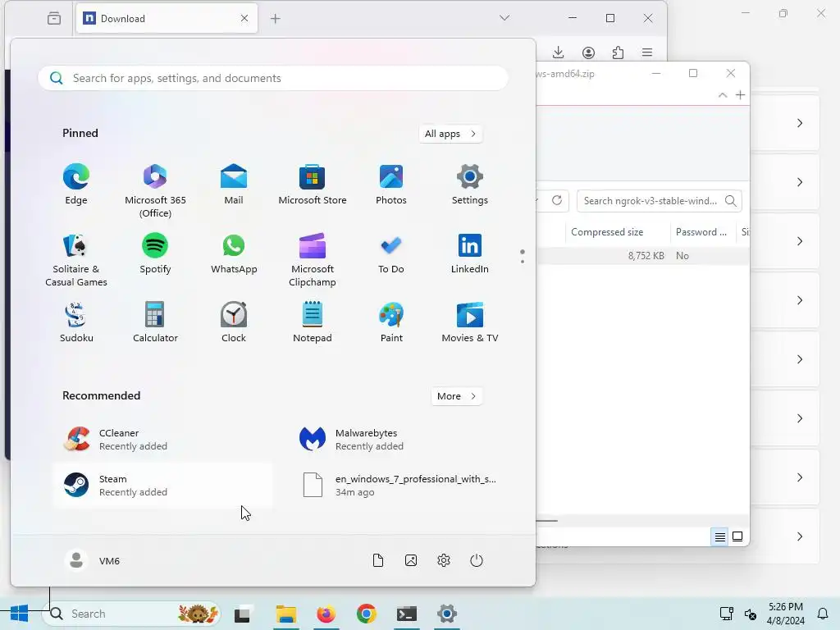Launch Notepad from pinned apps
The image size is (840, 630).
(313, 322)
